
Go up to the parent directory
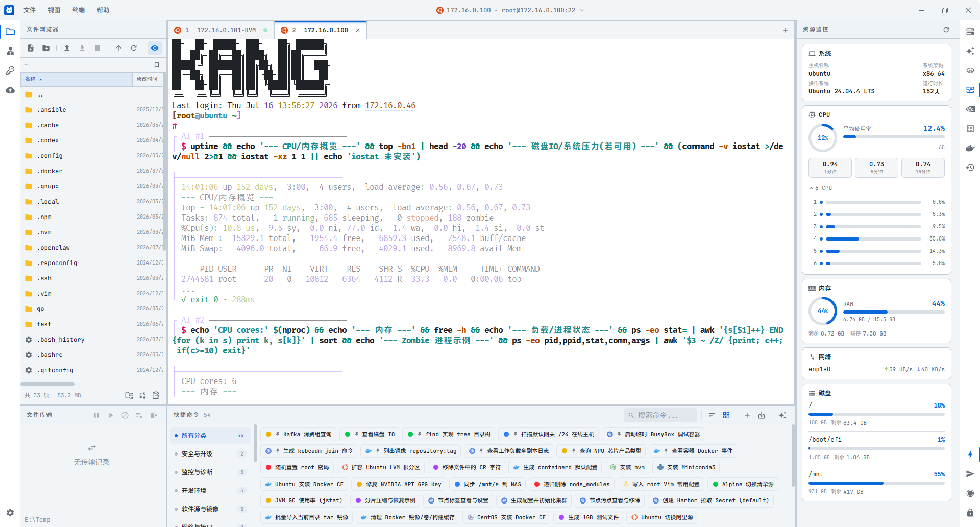click(118, 48)
